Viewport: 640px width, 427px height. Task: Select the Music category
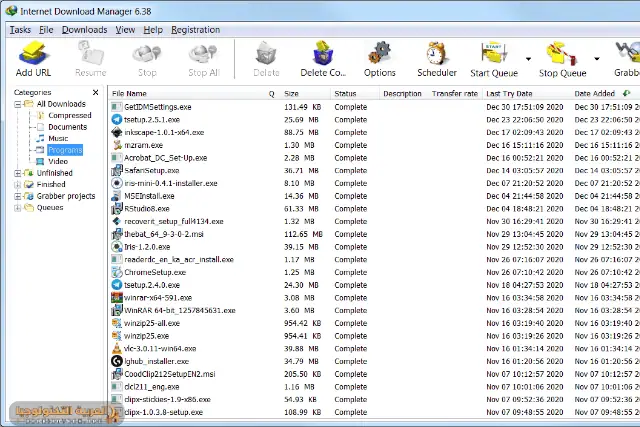tap(58, 138)
